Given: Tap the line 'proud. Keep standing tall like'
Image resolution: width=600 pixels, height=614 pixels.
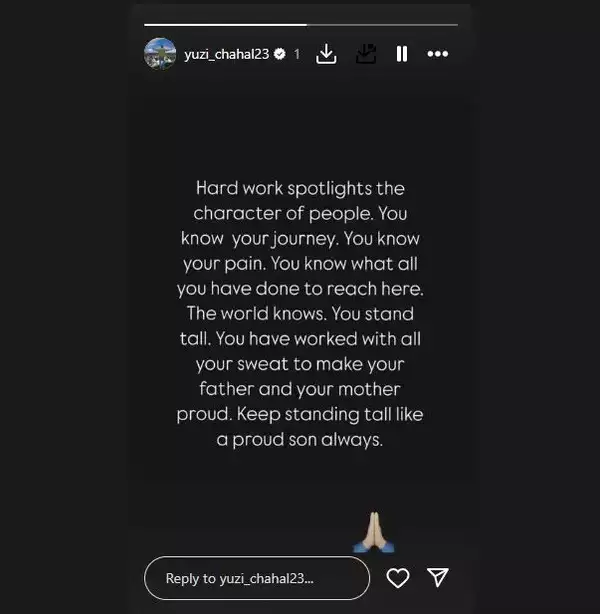Looking at the screenshot, I should coord(300,414).
